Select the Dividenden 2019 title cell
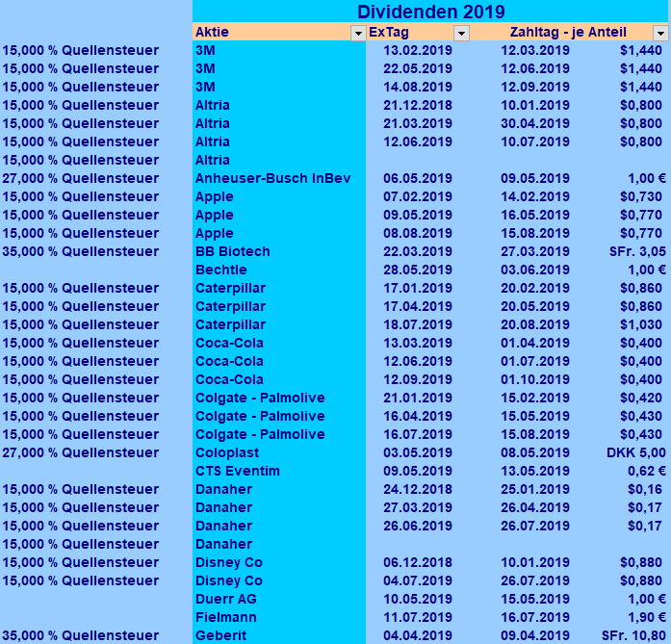The image size is (671, 644). click(x=431, y=12)
